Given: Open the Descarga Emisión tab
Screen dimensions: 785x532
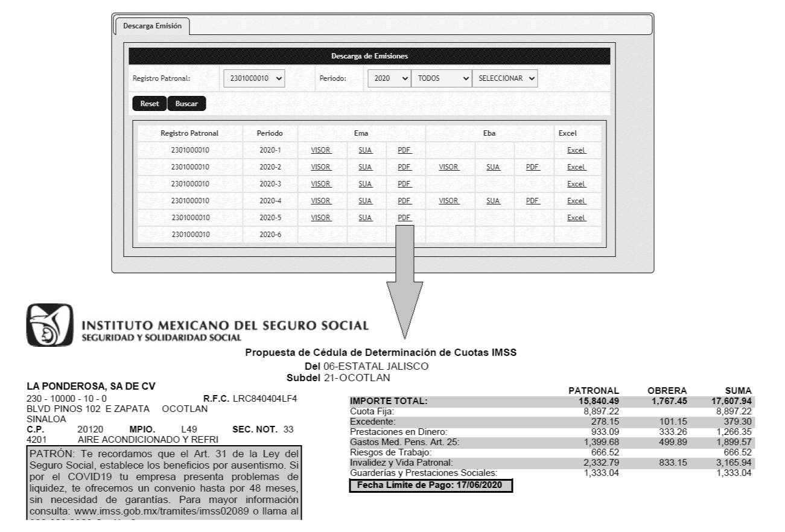Looking at the screenshot, I should coord(153,27).
